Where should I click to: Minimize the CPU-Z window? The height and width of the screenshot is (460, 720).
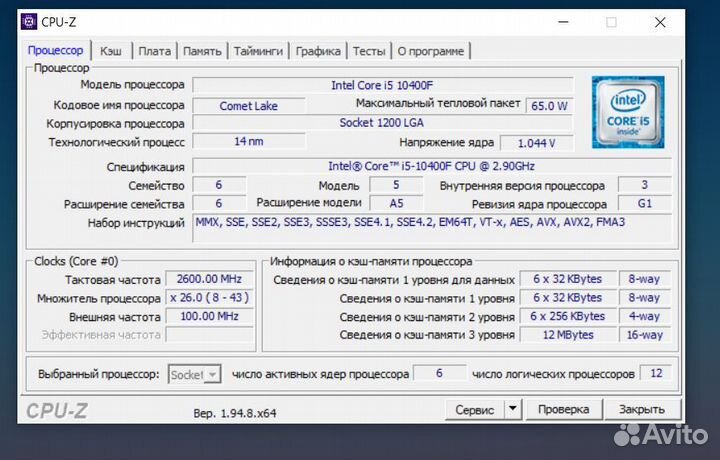(563, 22)
